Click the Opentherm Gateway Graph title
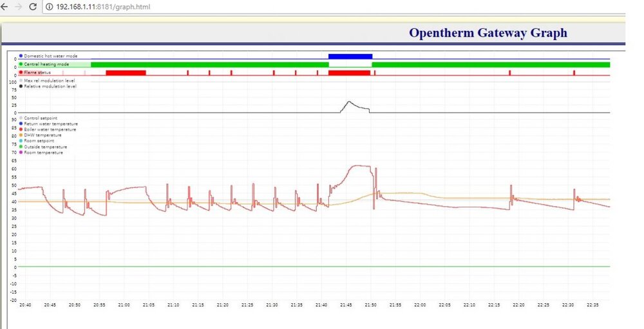 (x=488, y=33)
